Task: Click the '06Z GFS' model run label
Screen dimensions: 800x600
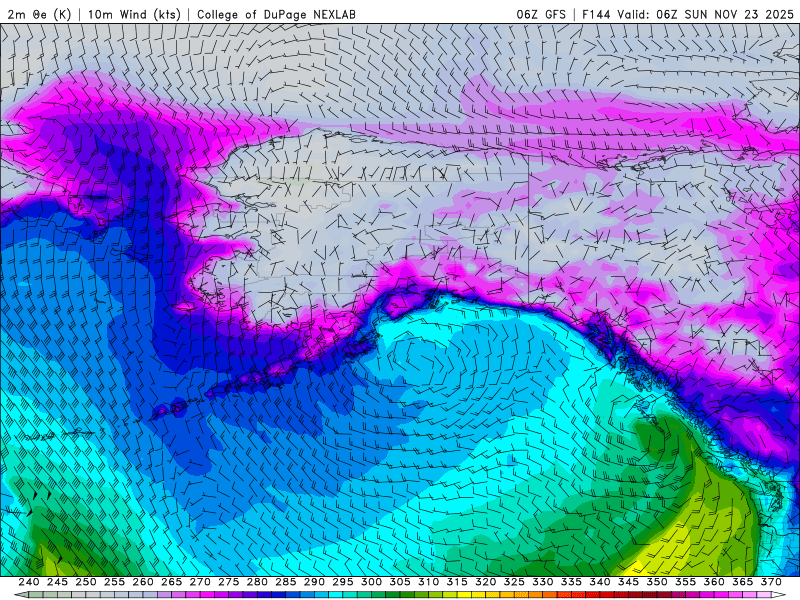Action: tap(541, 14)
